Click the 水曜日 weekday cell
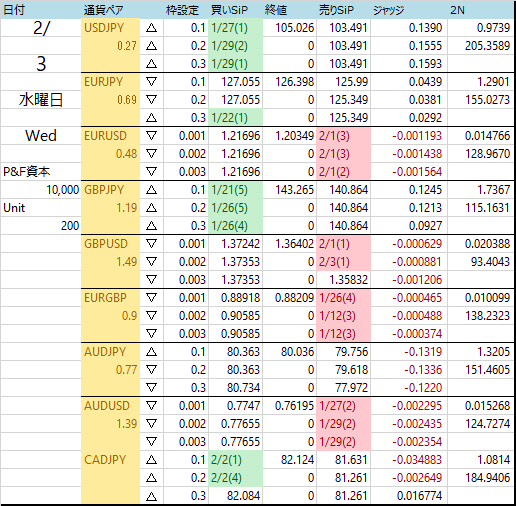Viewport: 516px width, 506px height. pyautogui.click(x=41, y=100)
